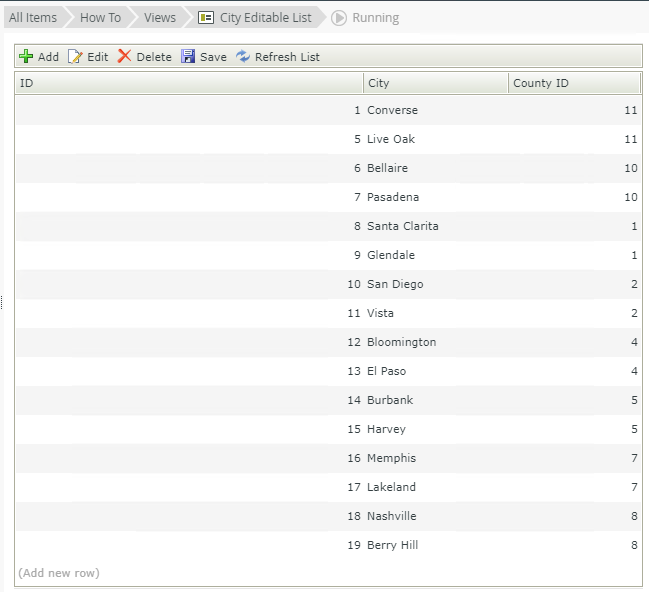649x592 pixels.
Task: Click ID 6 in the Bellaire row
Action: point(357,168)
